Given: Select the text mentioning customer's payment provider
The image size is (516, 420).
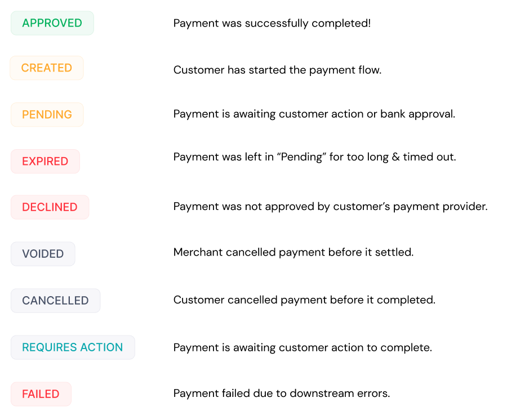Looking at the screenshot, I should 330,207.
